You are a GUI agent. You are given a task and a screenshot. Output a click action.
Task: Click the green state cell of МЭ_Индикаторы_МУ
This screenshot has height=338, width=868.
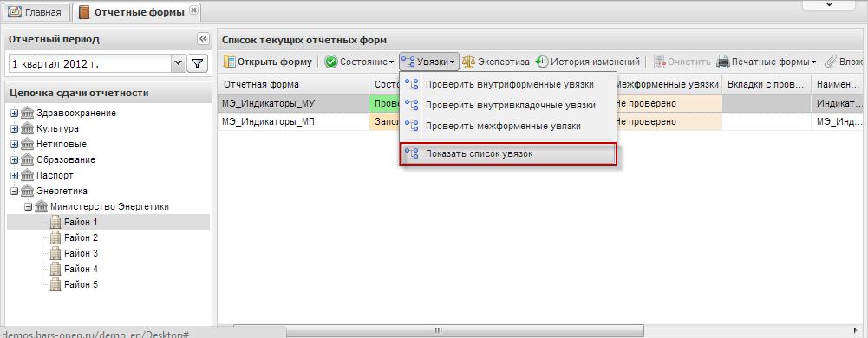pyautogui.click(x=384, y=103)
